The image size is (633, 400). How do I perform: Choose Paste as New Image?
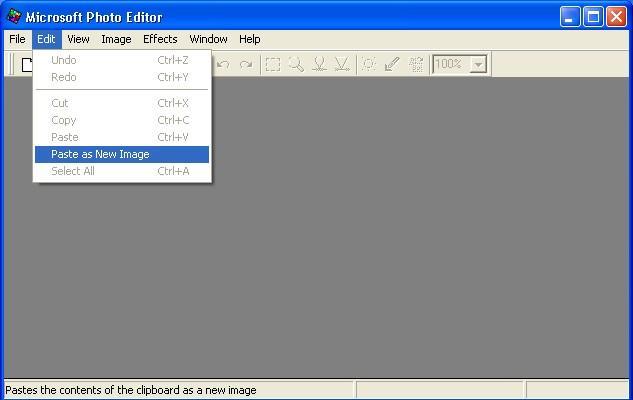point(122,155)
